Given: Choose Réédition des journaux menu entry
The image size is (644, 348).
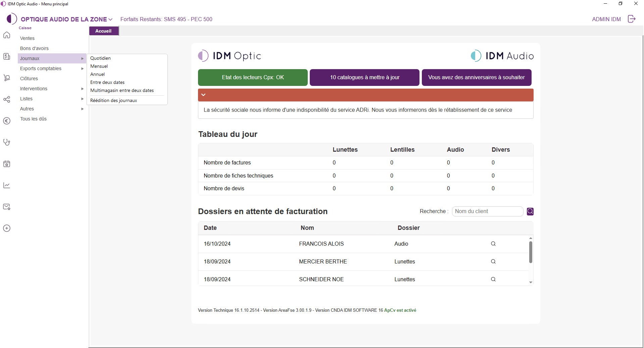Looking at the screenshot, I should click(113, 100).
